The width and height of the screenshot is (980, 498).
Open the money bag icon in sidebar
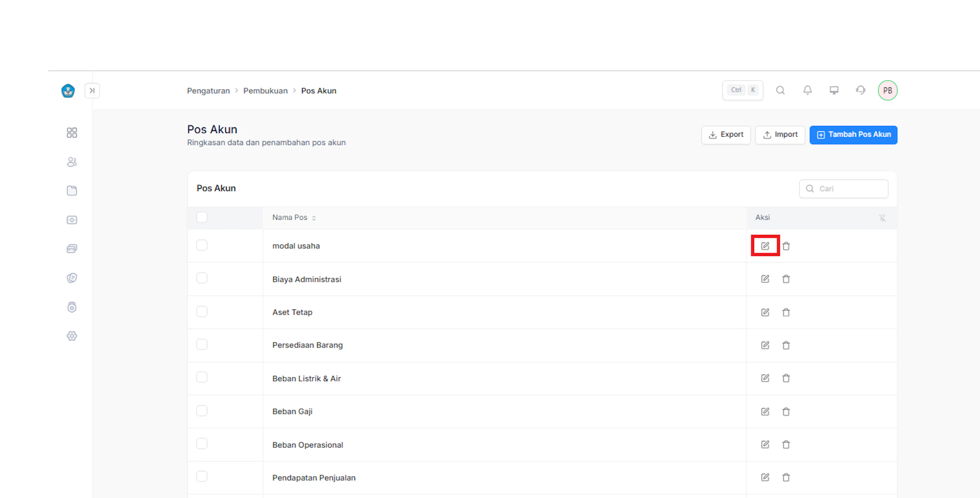point(72,307)
